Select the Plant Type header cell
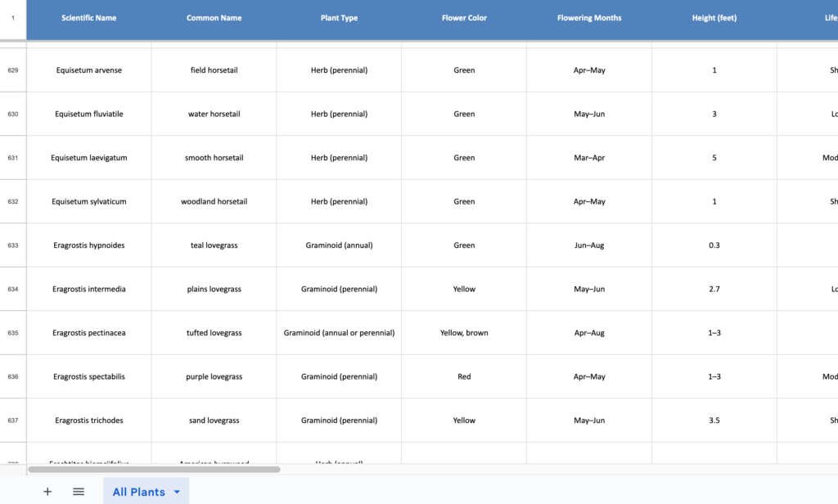838x504 pixels. pyautogui.click(x=339, y=18)
